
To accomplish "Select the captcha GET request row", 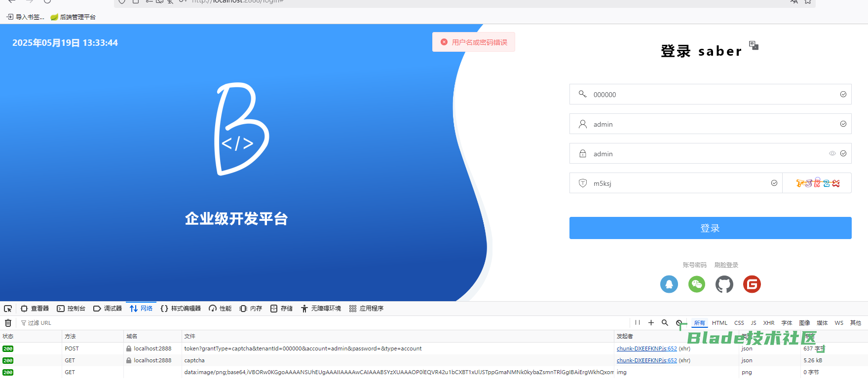I will point(434,360).
